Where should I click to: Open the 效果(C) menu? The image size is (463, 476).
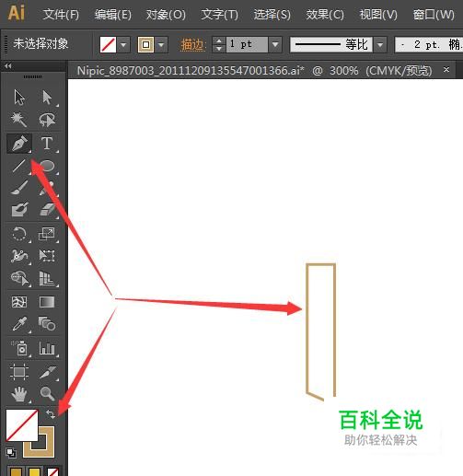pos(325,15)
